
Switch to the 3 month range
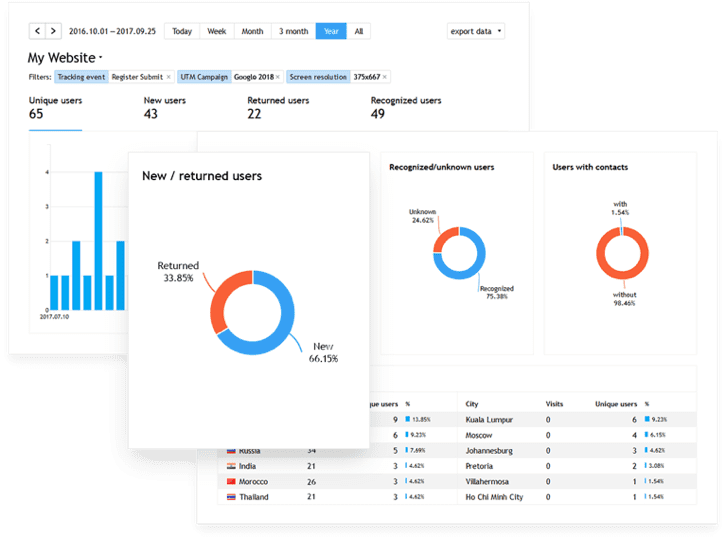coord(293,31)
